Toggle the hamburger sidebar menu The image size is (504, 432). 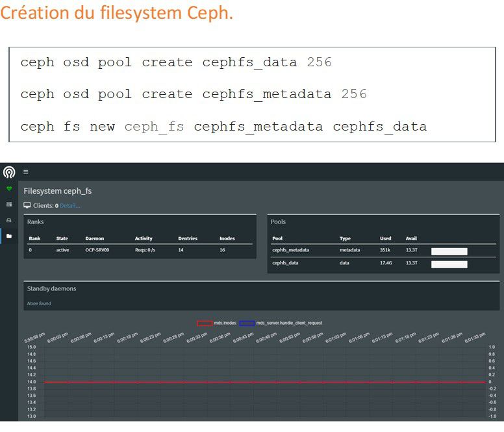[26, 172]
